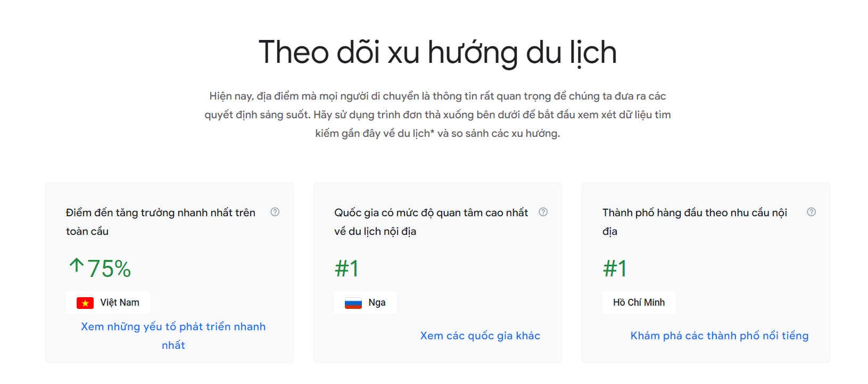
Task: Select the "Nga" label text
Action: tap(377, 303)
